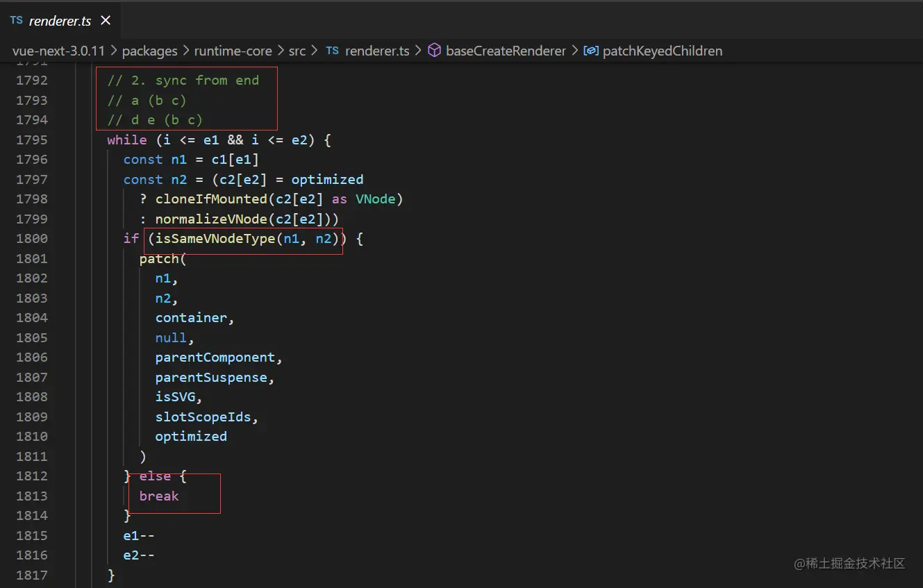The width and height of the screenshot is (923, 588).
Task: Select the renderer.ts editor tab
Action: [x=60, y=21]
